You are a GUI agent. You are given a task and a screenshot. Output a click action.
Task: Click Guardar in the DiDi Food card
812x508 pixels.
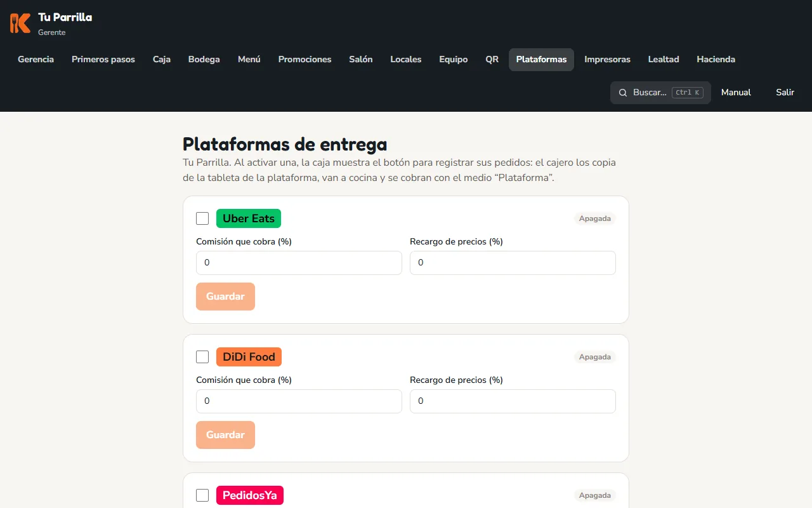225,435
